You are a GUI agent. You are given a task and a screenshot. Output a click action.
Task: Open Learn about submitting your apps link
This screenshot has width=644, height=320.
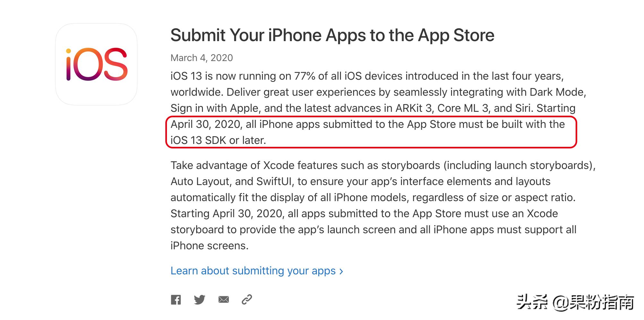point(253,271)
